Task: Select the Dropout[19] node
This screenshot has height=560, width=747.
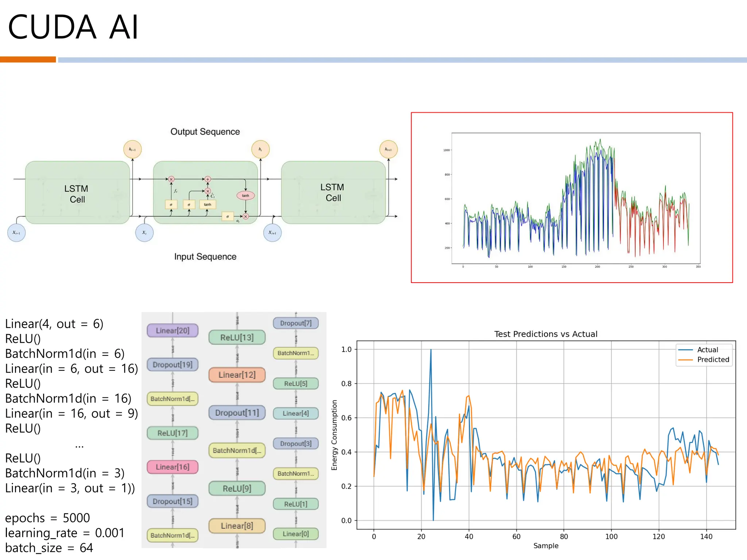Action: coord(173,365)
